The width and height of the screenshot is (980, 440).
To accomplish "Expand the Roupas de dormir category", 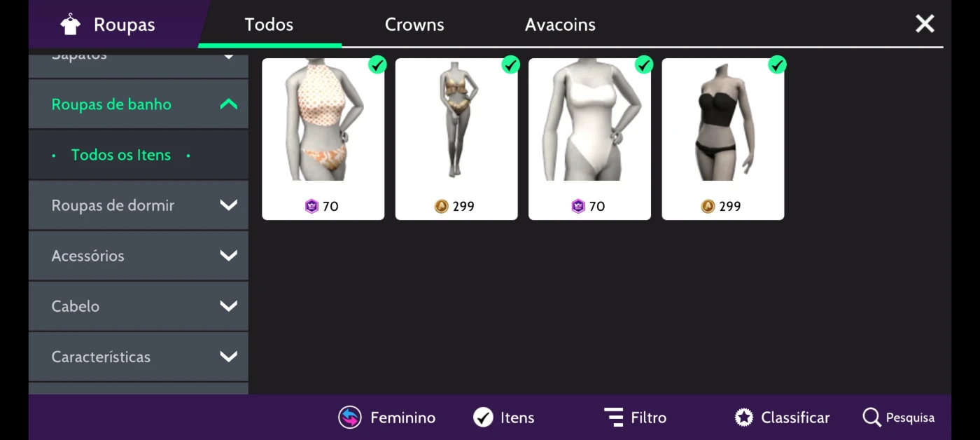I will click(139, 205).
